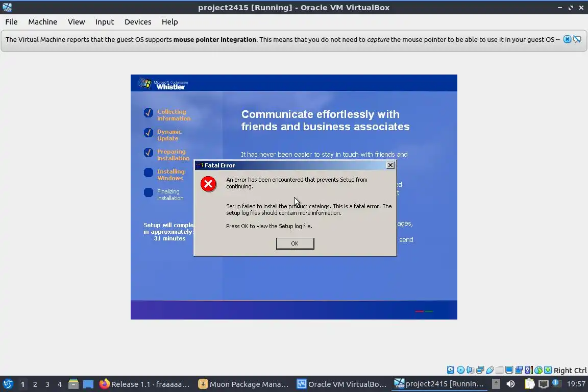Click the Dynamic Update step checkmark
Image resolution: width=588 pixels, height=392 pixels.
coord(149,133)
